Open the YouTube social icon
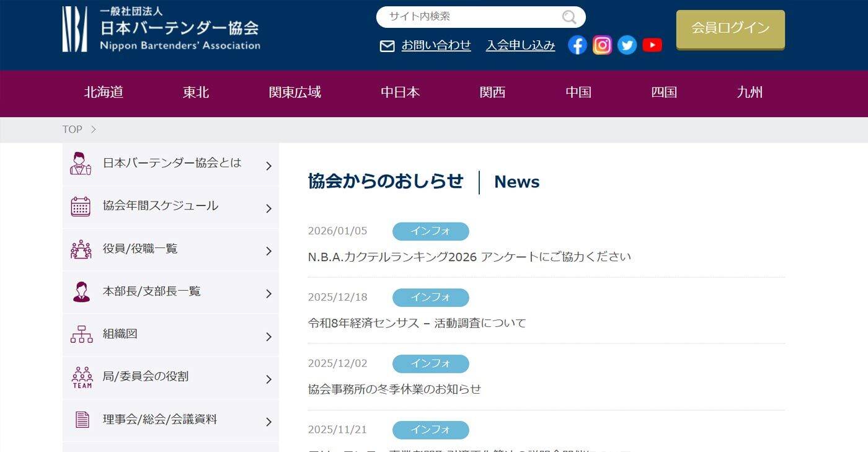Image resolution: width=868 pixels, height=452 pixels. click(652, 45)
